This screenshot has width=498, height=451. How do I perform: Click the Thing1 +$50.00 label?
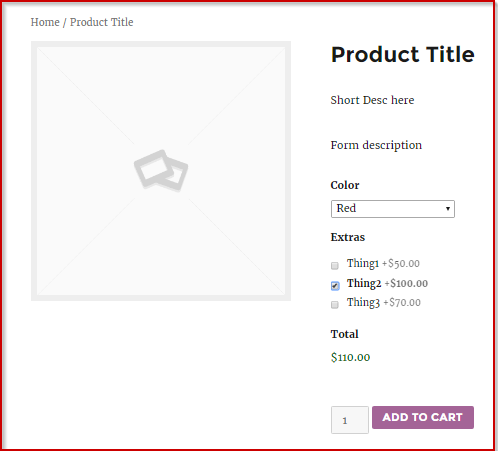point(383,264)
